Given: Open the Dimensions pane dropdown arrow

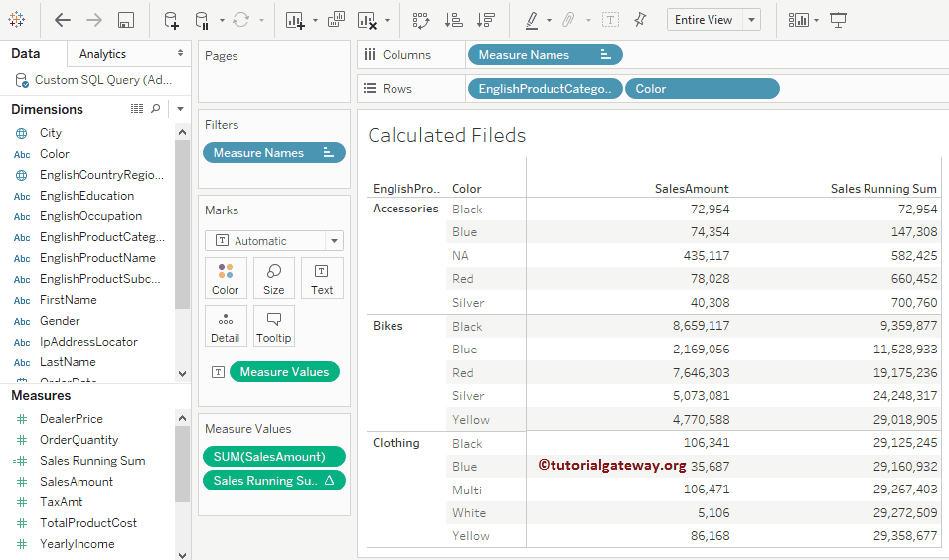Looking at the screenshot, I should tap(180, 109).
